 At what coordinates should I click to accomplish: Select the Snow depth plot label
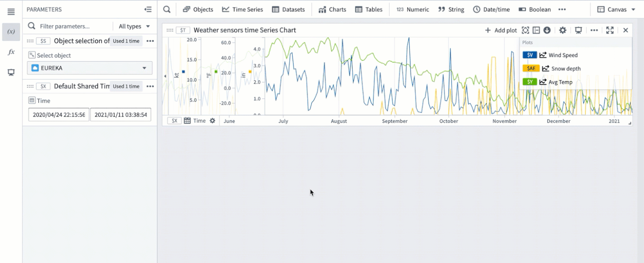tap(566, 69)
